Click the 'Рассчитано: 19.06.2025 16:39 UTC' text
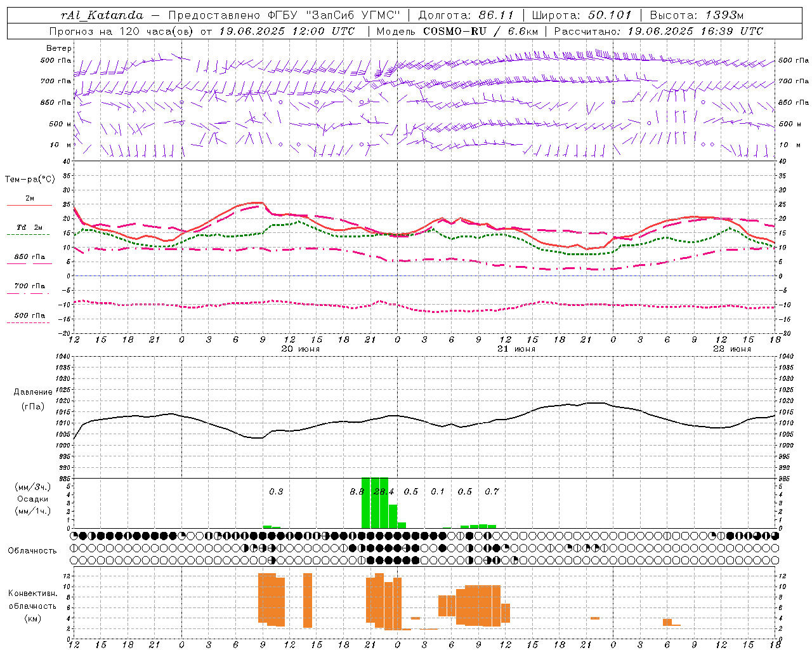The width and height of the screenshot is (812, 650). 658,31
